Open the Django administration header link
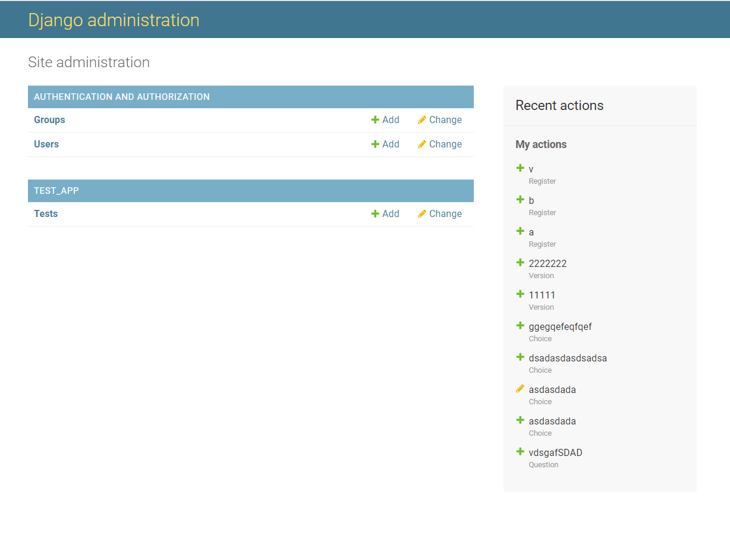This screenshot has width=730, height=560. click(114, 20)
